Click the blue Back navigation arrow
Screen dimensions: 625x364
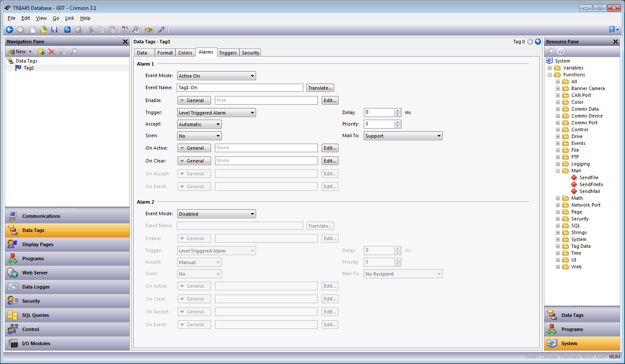point(9,30)
